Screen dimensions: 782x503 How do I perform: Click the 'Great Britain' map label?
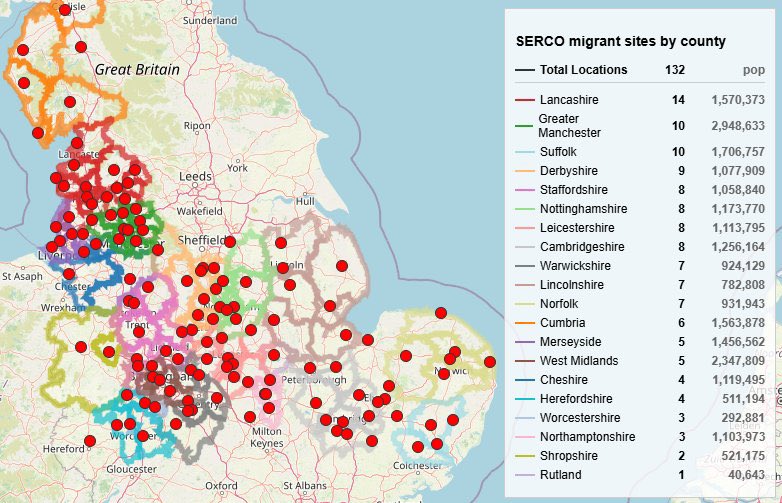[137, 69]
